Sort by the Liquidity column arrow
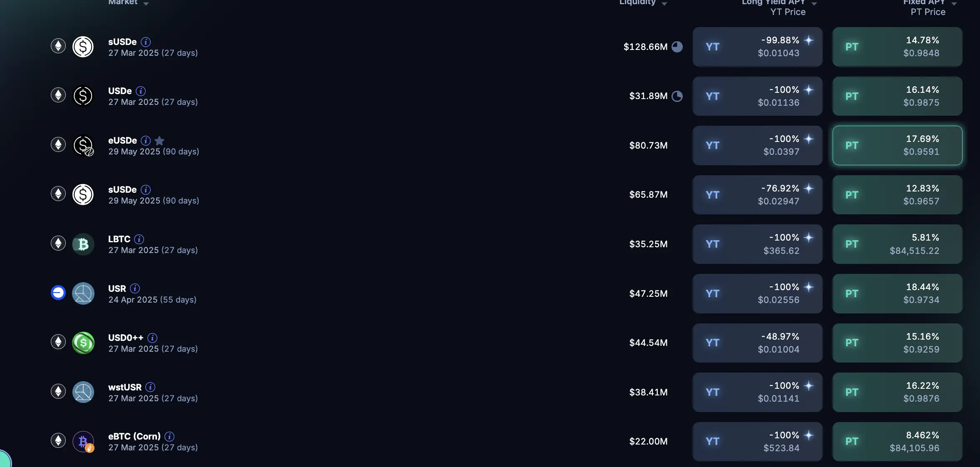The width and height of the screenshot is (980, 467). (664, 3)
